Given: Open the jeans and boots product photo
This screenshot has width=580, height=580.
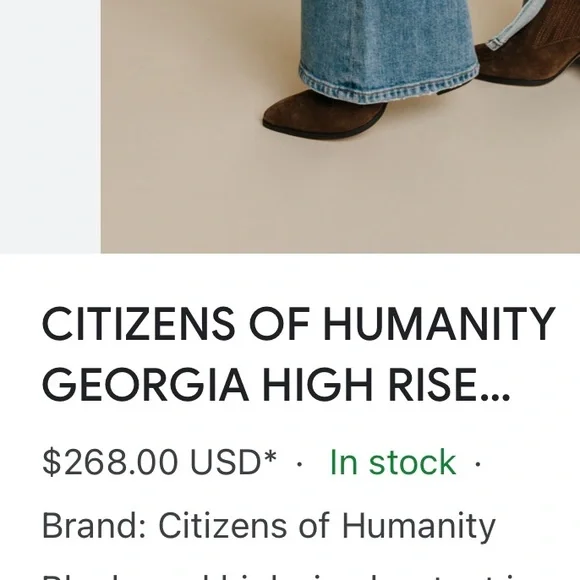Looking at the screenshot, I should click(340, 127).
